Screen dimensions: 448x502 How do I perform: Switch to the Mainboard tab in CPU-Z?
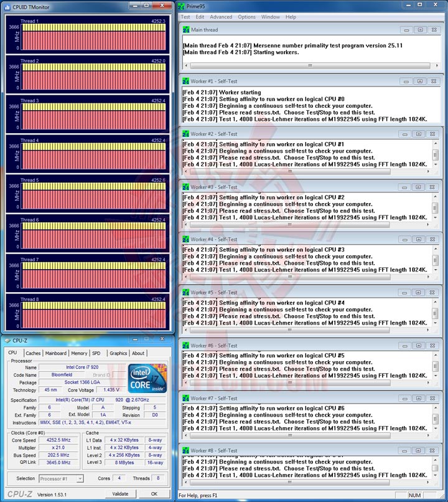[55, 353]
